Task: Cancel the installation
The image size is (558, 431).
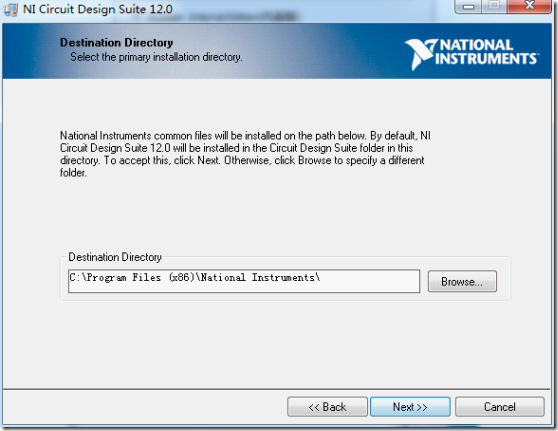Action: (x=500, y=407)
